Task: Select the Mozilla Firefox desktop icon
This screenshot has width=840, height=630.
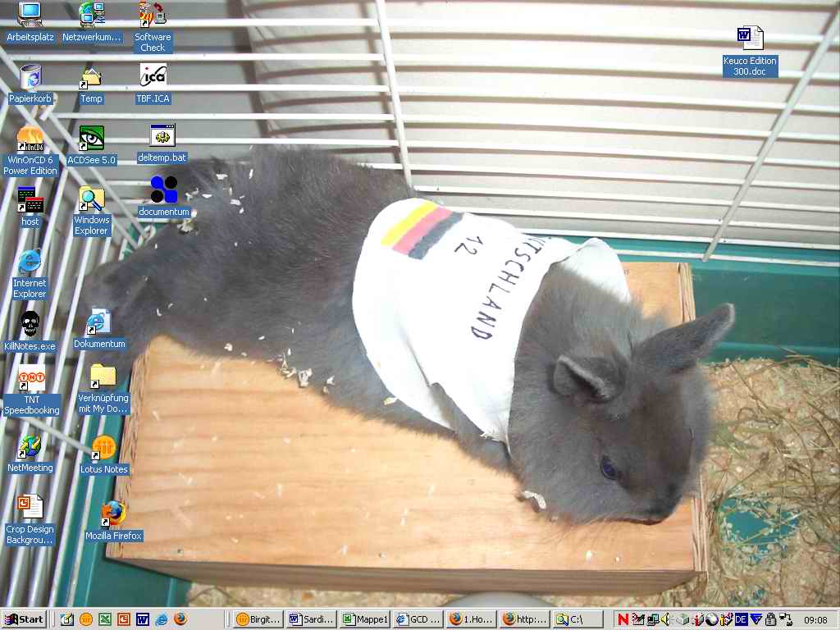Action: [x=113, y=514]
